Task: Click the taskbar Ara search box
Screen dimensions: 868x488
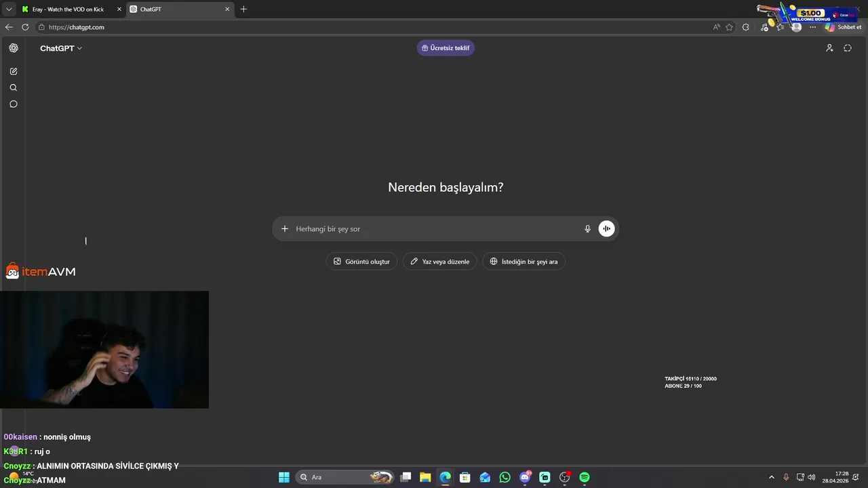Action: (344, 477)
